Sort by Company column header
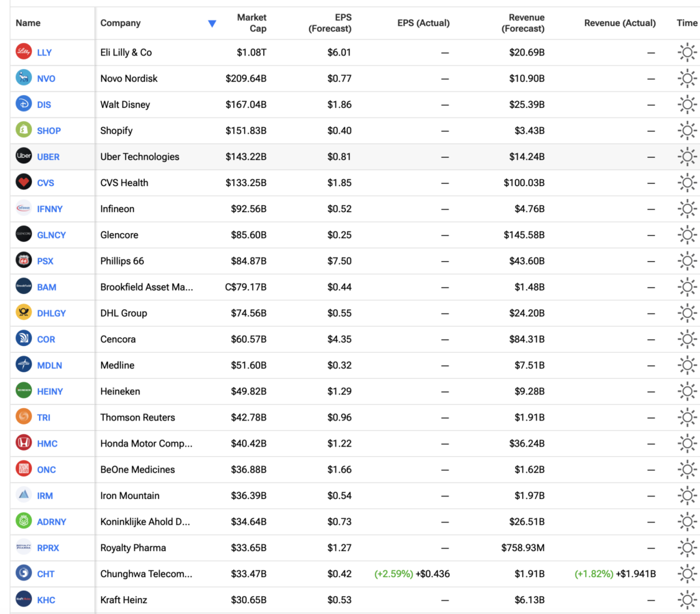The height and width of the screenshot is (614, 700). tap(120, 23)
